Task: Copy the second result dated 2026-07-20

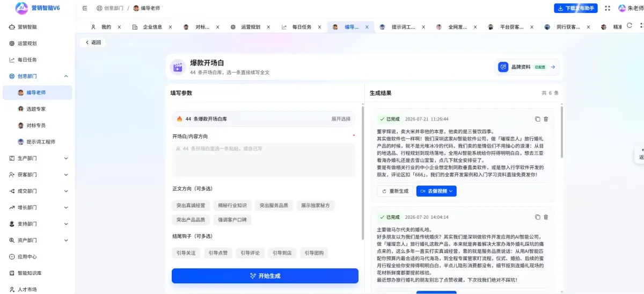Action: click(x=537, y=217)
